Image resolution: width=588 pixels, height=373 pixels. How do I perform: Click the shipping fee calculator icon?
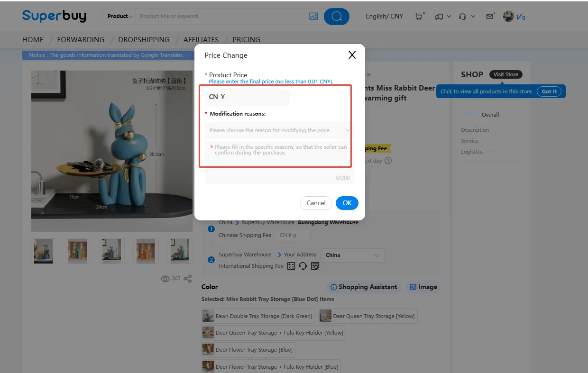[x=291, y=266]
